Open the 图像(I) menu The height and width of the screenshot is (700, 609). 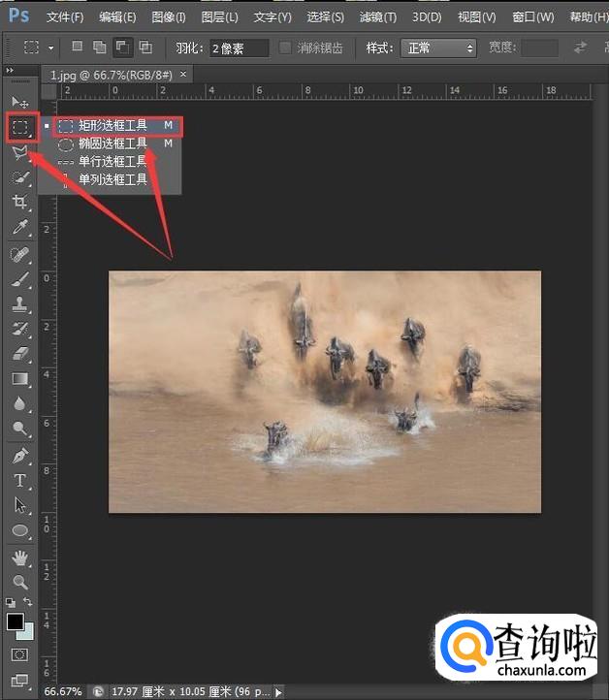169,17
